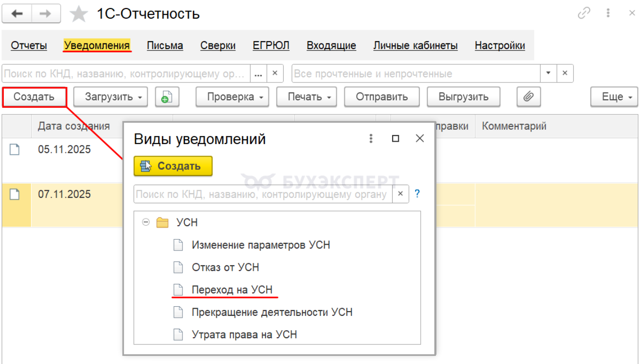Expand the read-status filter dropdown arrow

pyautogui.click(x=548, y=73)
